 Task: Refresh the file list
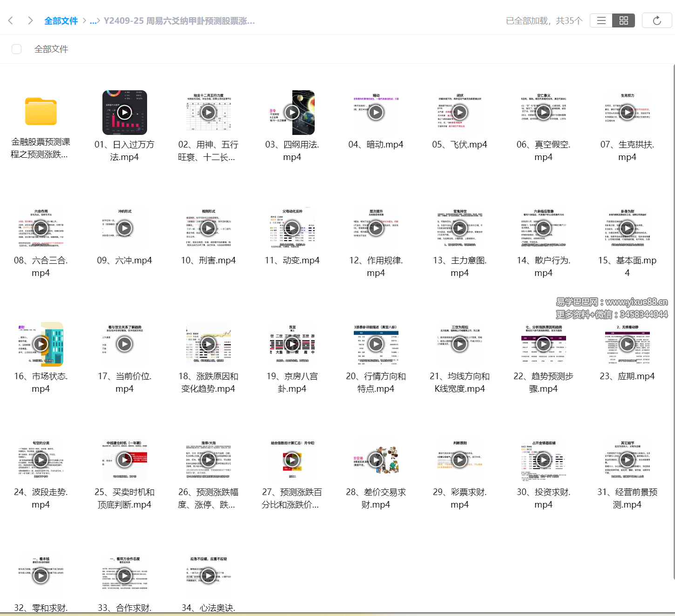tap(656, 20)
